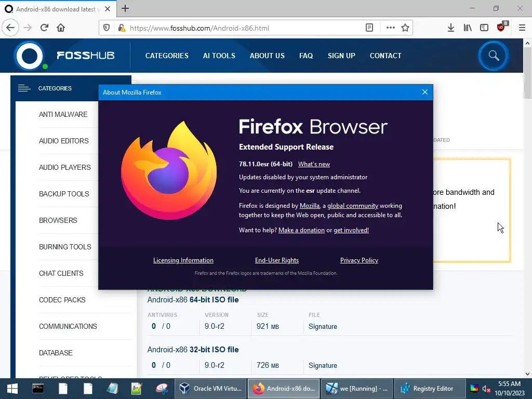
Task: Click the first blank document taskbar icon
Action: [x=63, y=389]
